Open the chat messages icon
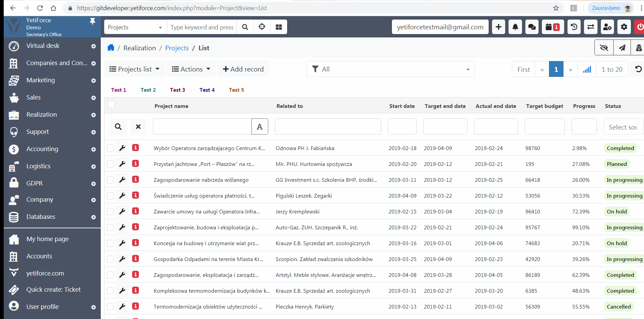644x319 pixels. click(532, 27)
